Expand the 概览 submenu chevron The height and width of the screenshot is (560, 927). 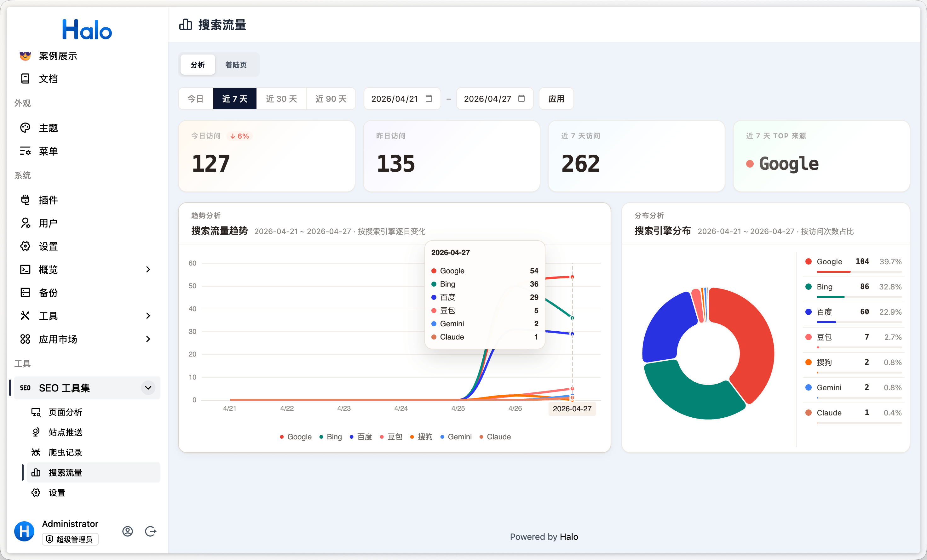(148, 269)
